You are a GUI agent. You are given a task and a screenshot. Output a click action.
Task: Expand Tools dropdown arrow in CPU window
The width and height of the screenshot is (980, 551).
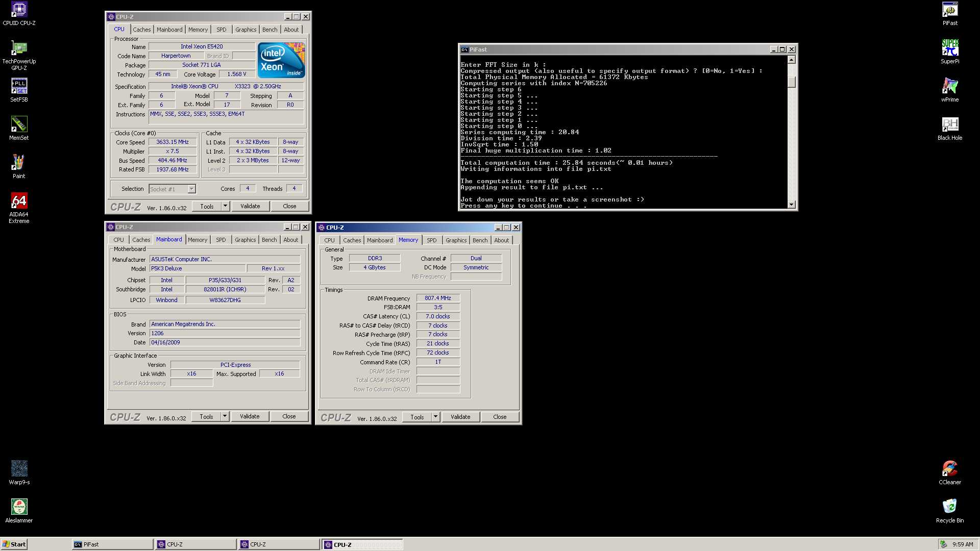pyautogui.click(x=225, y=206)
